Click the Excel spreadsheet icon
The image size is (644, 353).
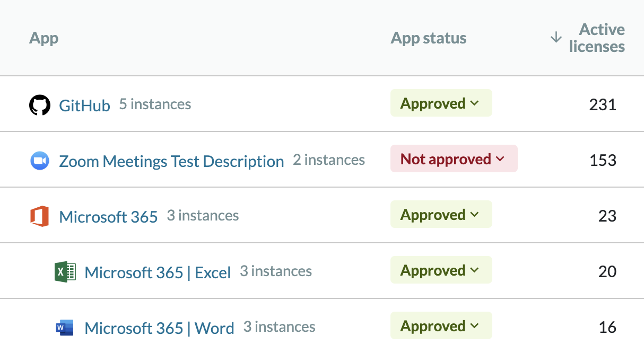[x=65, y=271]
